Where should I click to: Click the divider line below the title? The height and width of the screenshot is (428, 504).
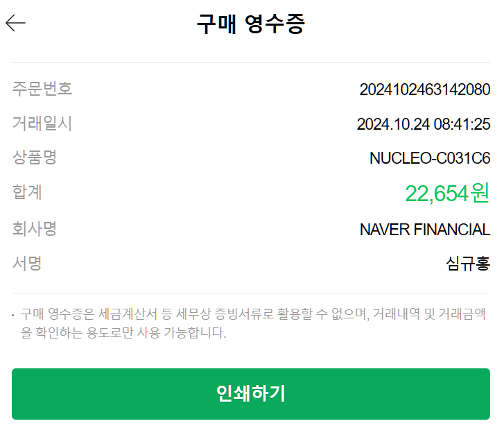251,63
